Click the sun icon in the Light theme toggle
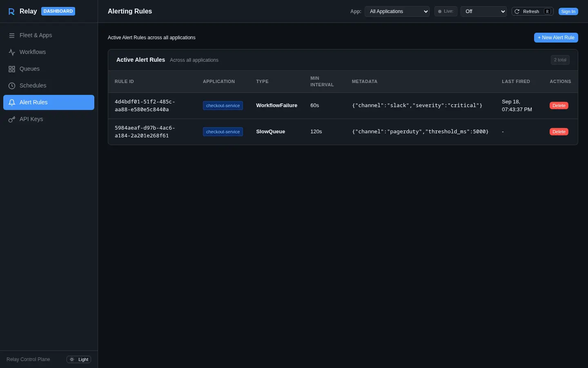The width and height of the screenshot is (588, 368). [x=72, y=359]
